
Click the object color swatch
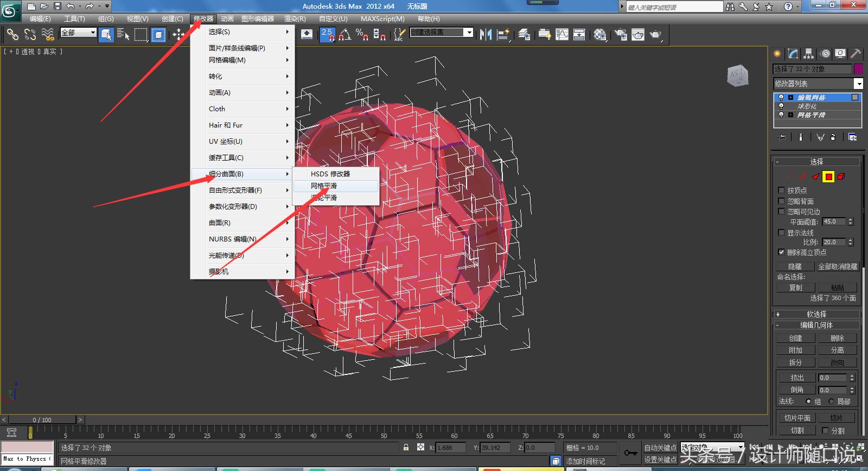pos(858,69)
